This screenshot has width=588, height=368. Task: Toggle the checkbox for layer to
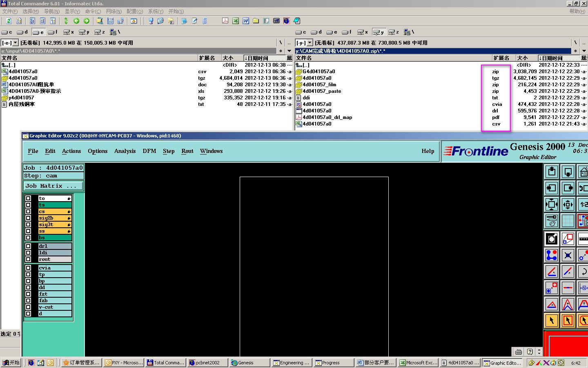[28, 198]
